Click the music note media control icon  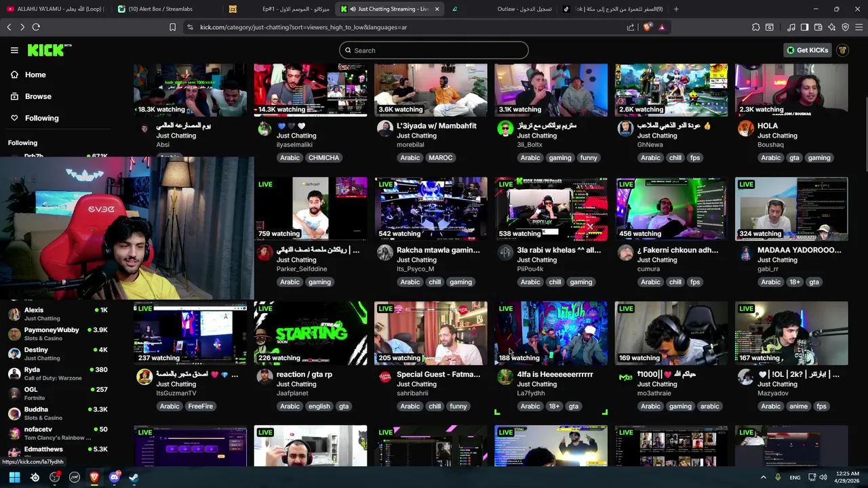791,27
